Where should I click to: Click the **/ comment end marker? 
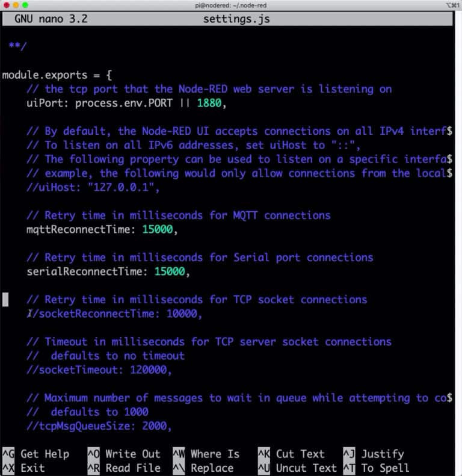pyautogui.click(x=17, y=46)
